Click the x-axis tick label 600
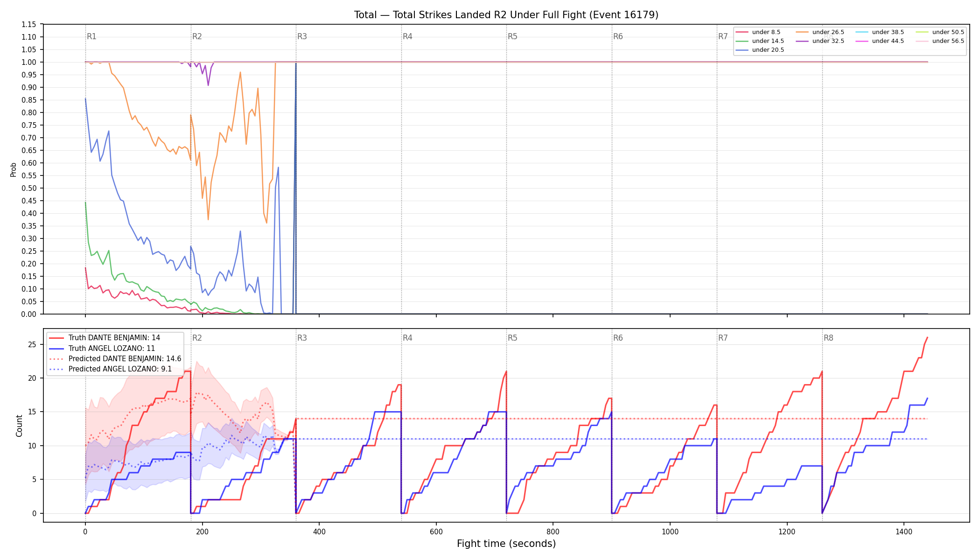The image size is (980, 560). (x=436, y=532)
